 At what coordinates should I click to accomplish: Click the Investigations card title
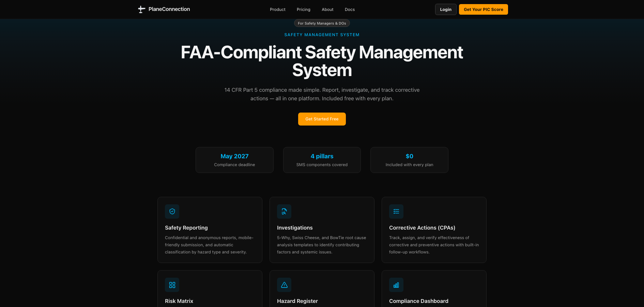click(295, 228)
